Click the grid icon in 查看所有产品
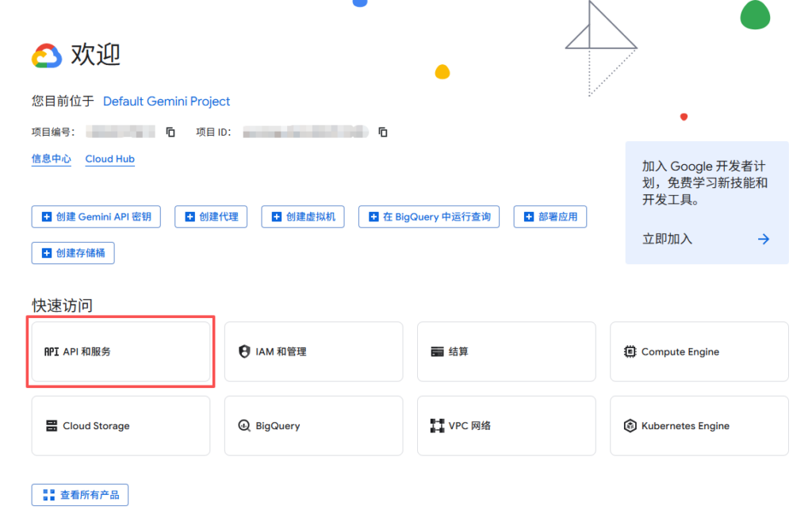812x518 pixels. [x=48, y=495]
